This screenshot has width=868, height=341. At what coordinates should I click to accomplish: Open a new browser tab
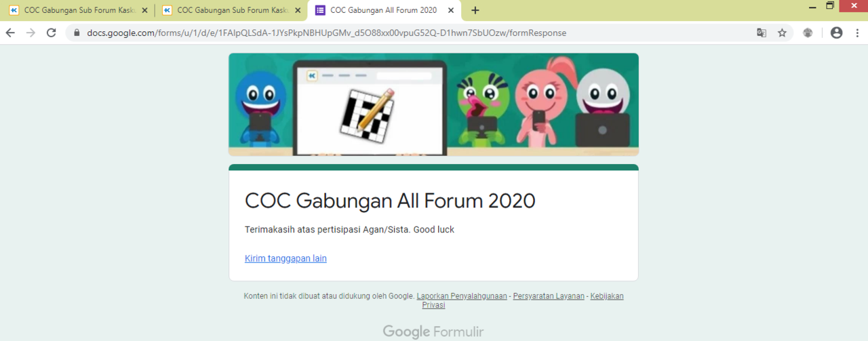(x=475, y=10)
